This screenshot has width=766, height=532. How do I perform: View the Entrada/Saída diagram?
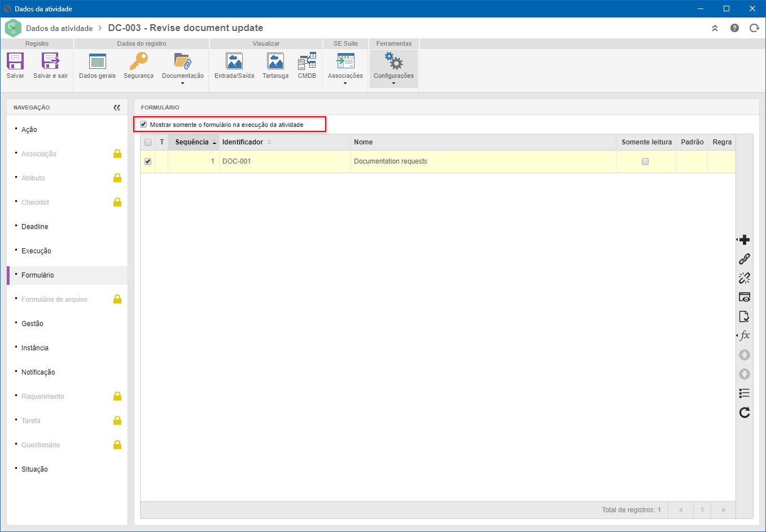coord(234,61)
